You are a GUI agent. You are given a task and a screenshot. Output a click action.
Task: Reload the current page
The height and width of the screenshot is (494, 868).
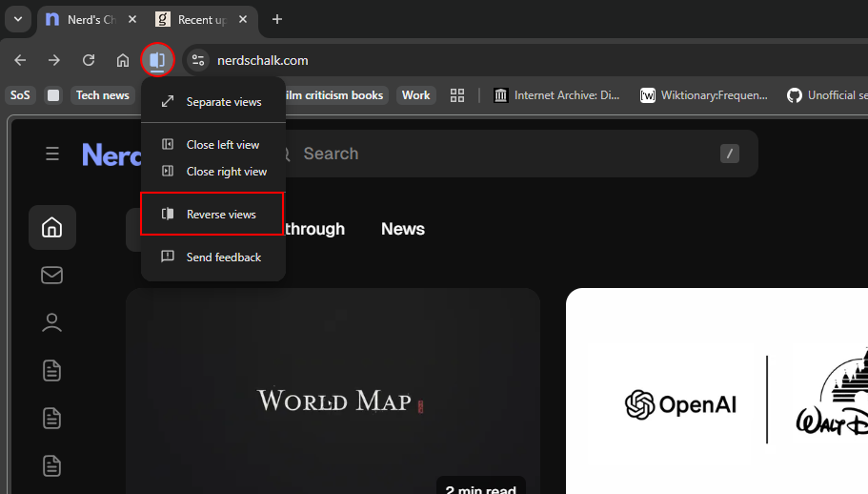[89, 60]
